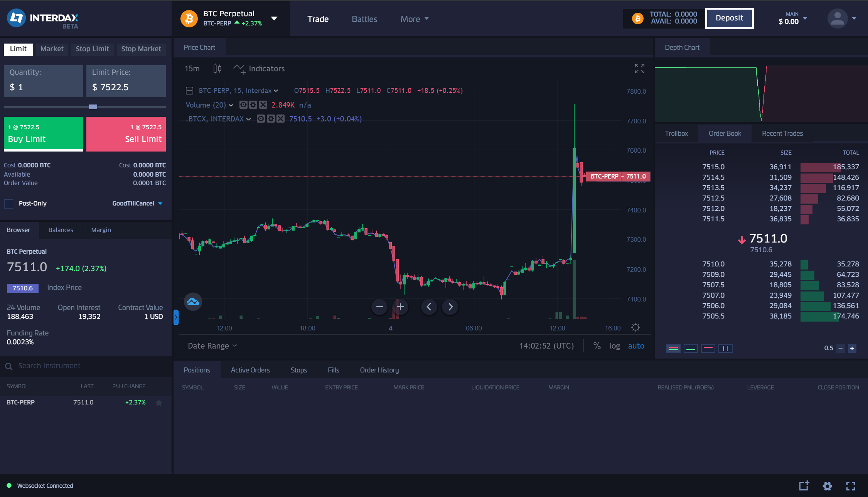Expand price chart to fullscreen
The height and width of the screenshot is (497, 868).
(639, 69)
